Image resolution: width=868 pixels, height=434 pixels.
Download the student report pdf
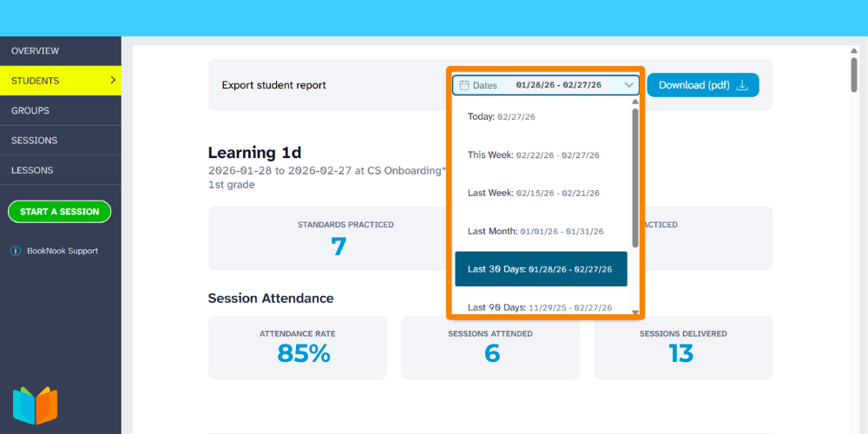pyautogui.click(x=702, y=85)
